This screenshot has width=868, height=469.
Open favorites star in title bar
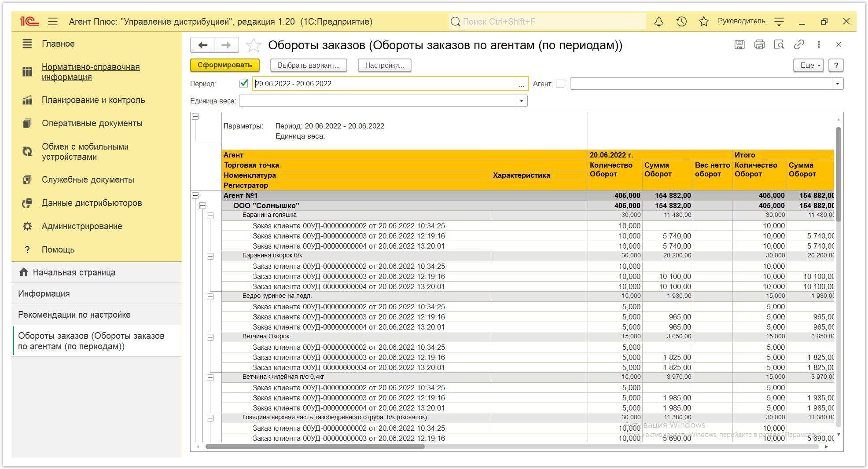[704, 21]
